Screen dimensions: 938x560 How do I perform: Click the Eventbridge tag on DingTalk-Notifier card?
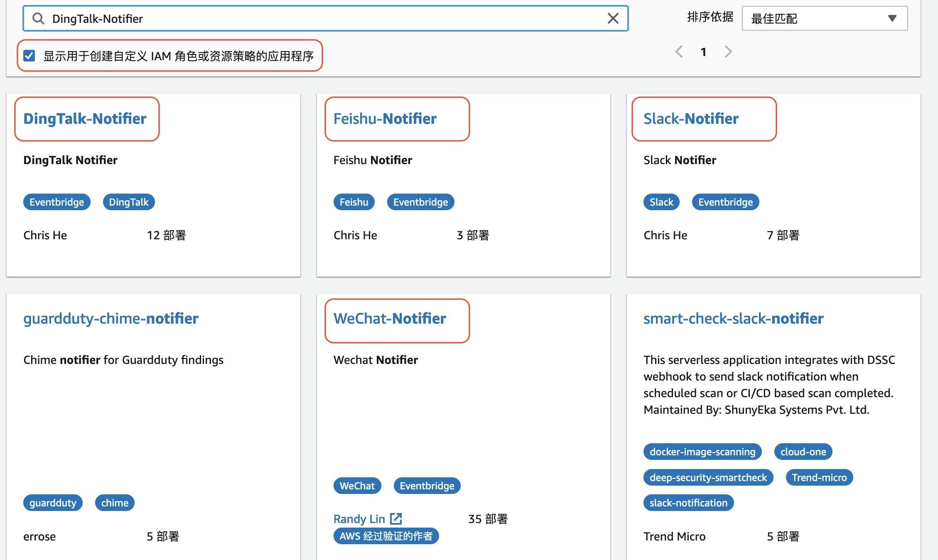point(56,202)
